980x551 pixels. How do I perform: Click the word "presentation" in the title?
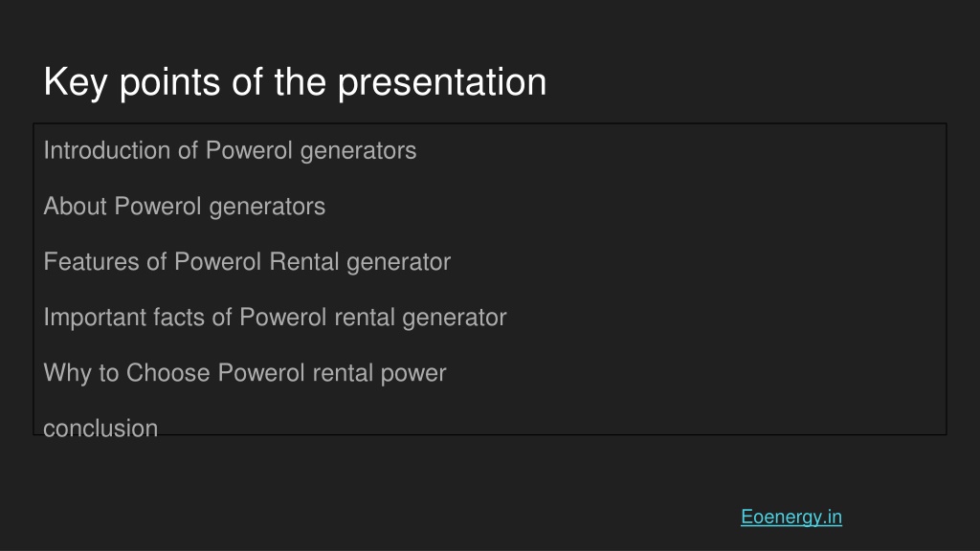[x=442, y=82]
